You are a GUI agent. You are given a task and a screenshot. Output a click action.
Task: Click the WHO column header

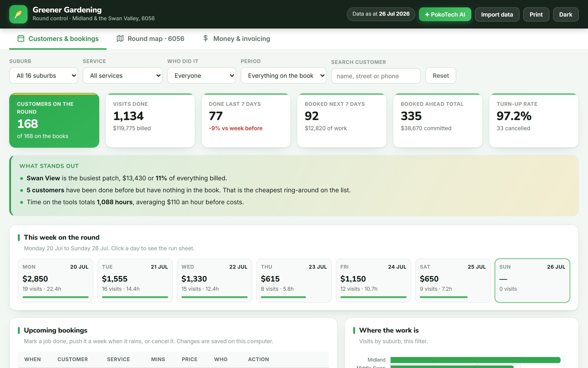pyautogui.click(x=221, y=359)
